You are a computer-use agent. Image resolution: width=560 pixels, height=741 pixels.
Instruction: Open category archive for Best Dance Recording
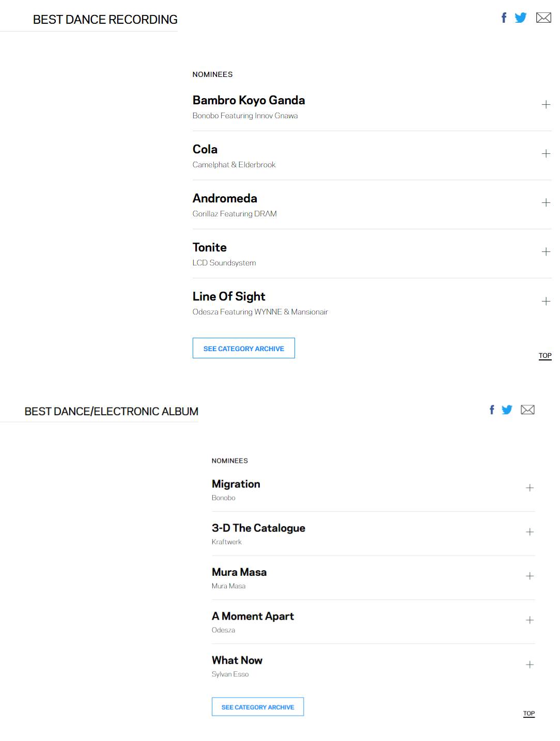pos(244,348)
